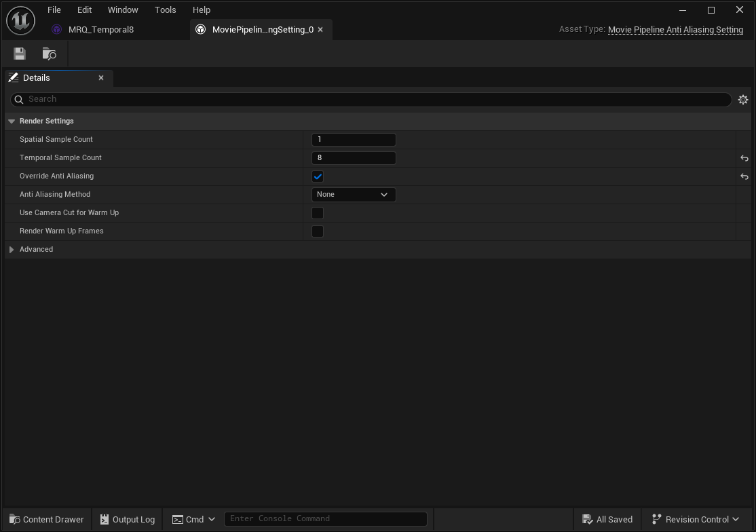Screen dimensions: 756x532
Task: Reset Override Anti Aliasing to default
Action: [x=744, y=176]
